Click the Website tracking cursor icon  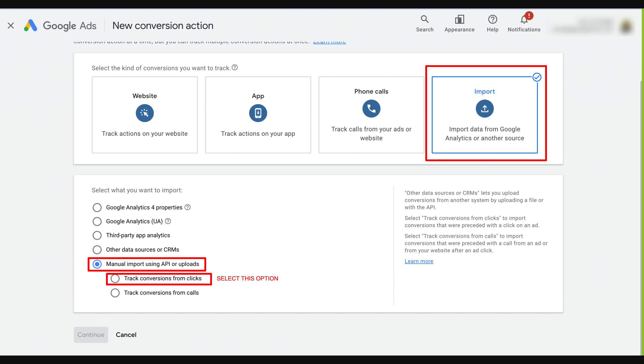(145, 113)
